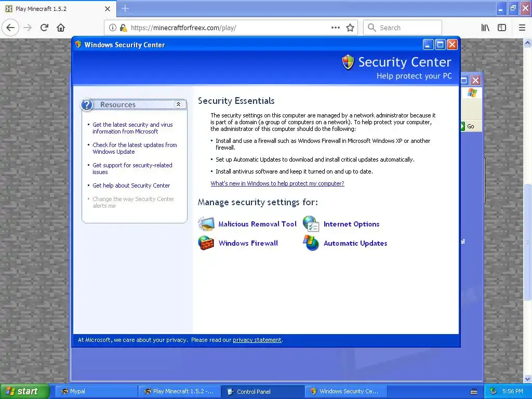Screen dimensions: 532x399
Task: Close the Play Minecraft 1.5.2 tab
Action: [x=107, y=9]
